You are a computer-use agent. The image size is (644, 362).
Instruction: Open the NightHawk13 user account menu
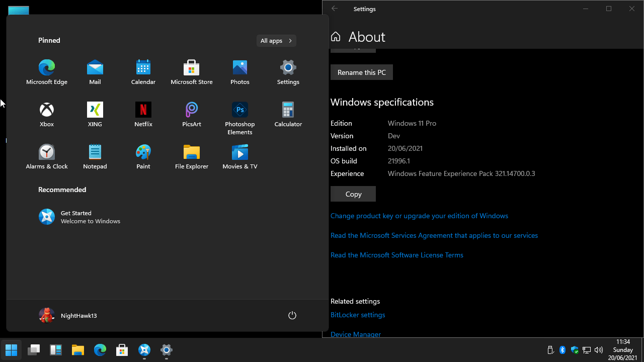tap(68, 315)
